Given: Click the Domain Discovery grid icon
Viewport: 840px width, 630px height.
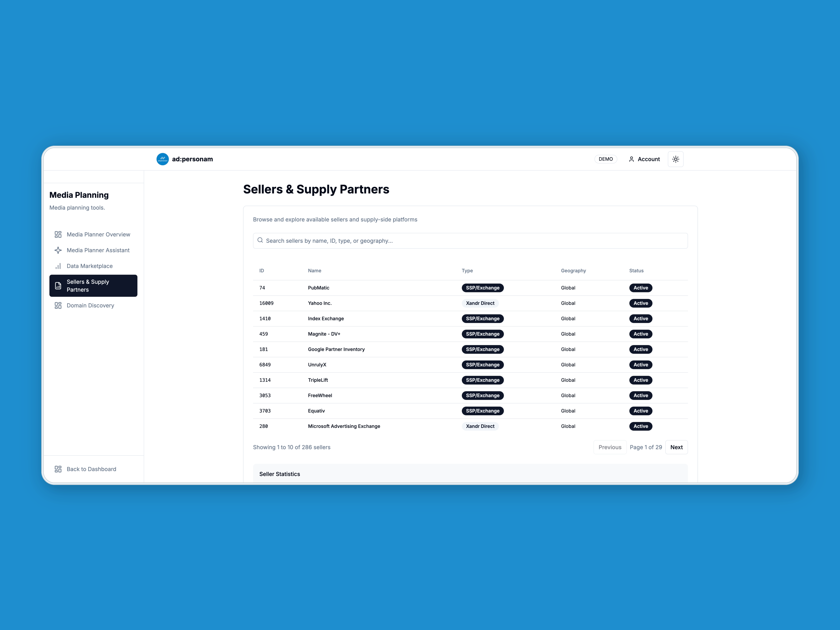Looking at the screenshot, I should click(58, 305).
